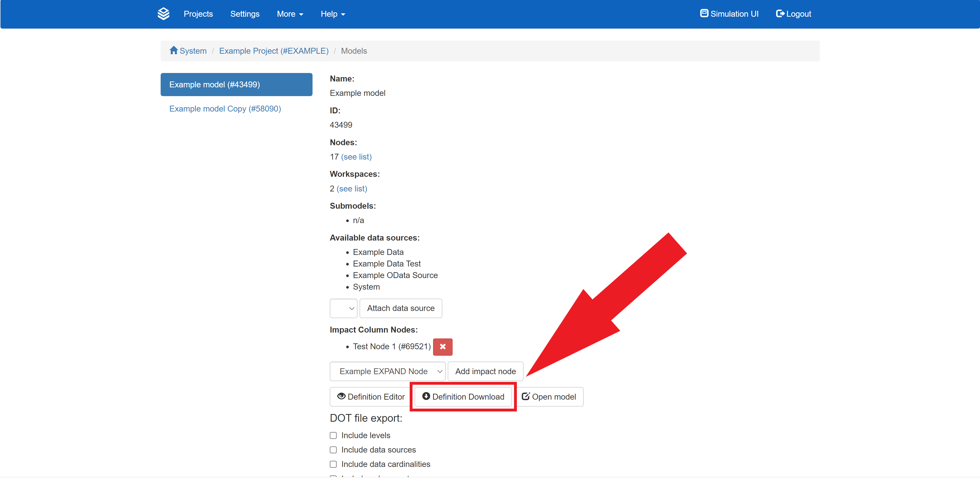Click the home icon beside System

(x=173, y=50)
